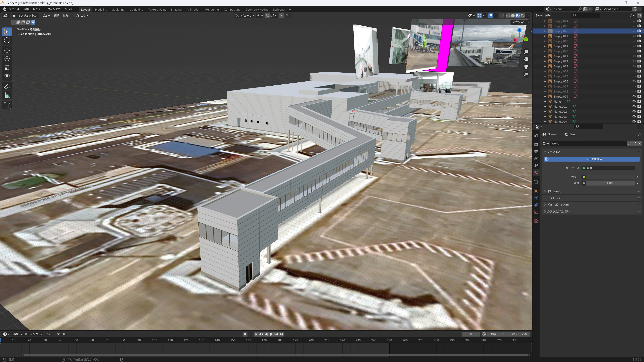Select the Move tool in the toolbar

pos(7,50)
